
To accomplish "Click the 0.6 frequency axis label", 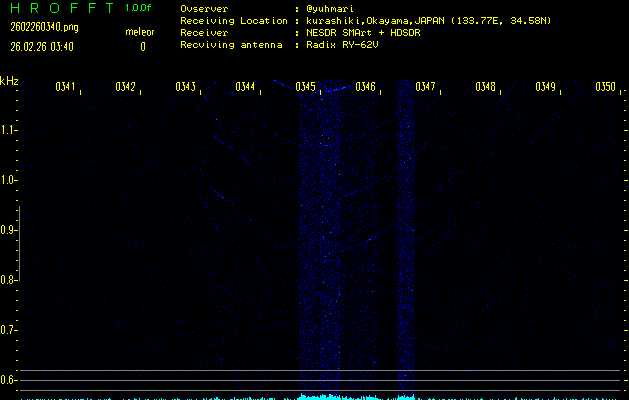I will (x=8, y=380).
